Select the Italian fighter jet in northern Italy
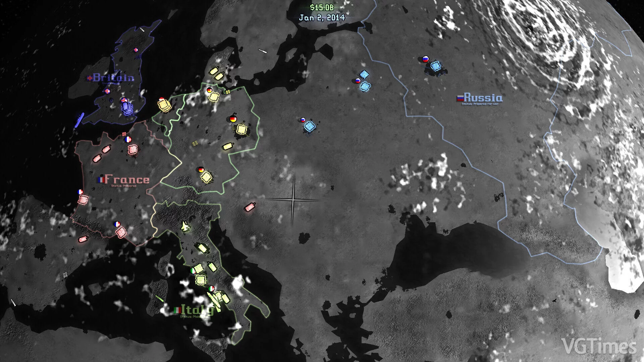 185,226
